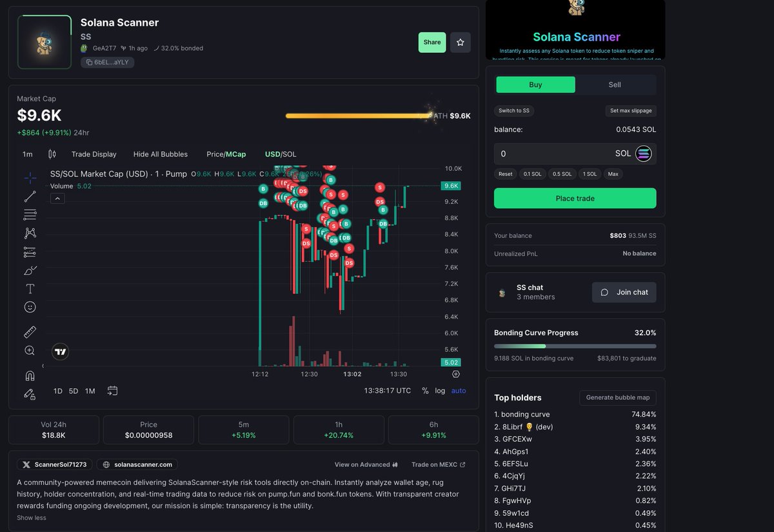Click Show less under description
Viewport: 774px width, 532px height.
click(x=32, y=518)
